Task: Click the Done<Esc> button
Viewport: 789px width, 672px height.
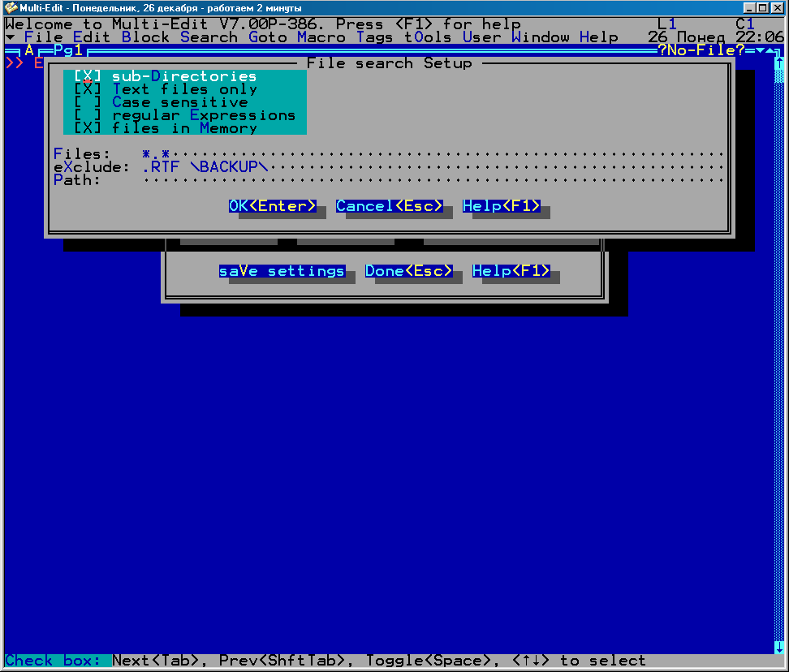Action: pyautogui.click(x=408, y=271)
